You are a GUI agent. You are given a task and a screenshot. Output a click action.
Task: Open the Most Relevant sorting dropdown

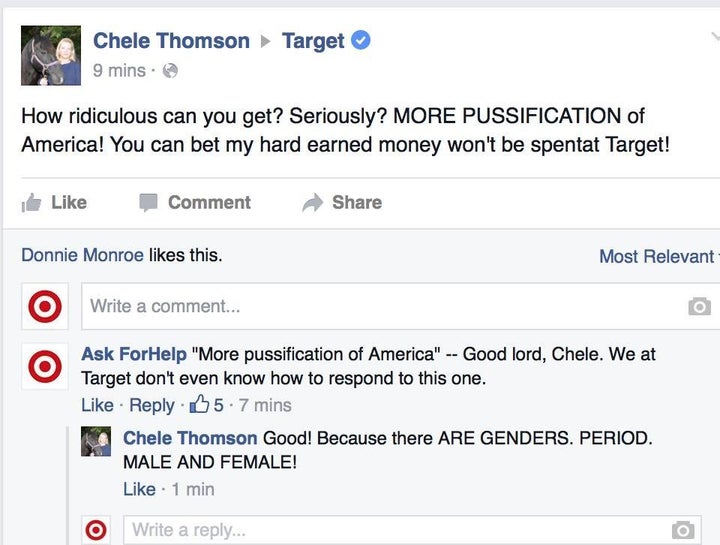tap(659, 256)
